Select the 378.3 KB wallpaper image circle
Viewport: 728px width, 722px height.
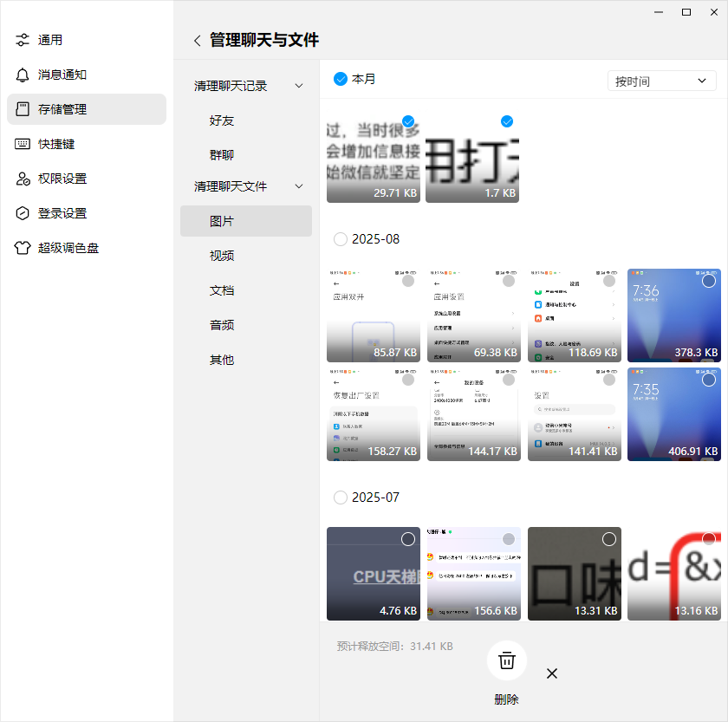[x=709, y=281]
